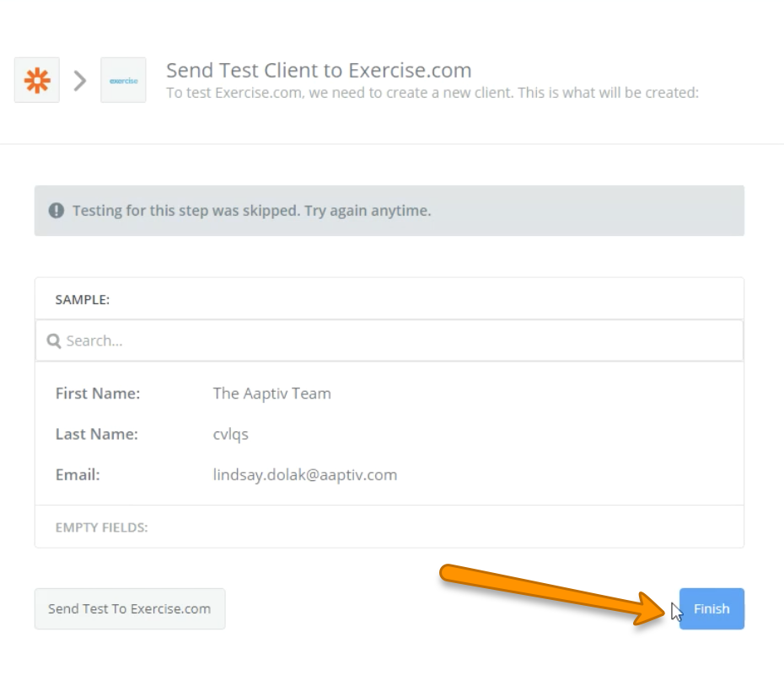Click the Finish button

(x=712, y=608)
